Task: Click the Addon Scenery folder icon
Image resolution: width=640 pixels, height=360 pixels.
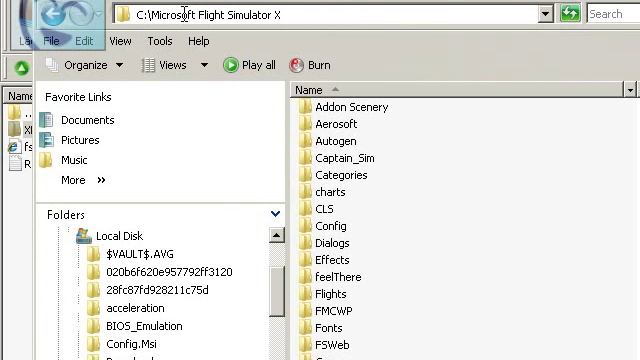Action: 305,107
